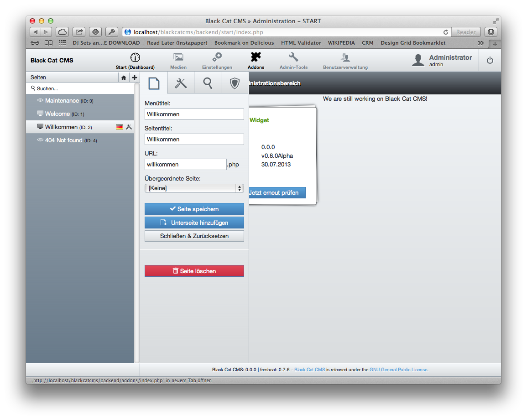
Task: Click the iCloud tabs toolbar icon
Action: pyautogui.click(x=62, y=32)
